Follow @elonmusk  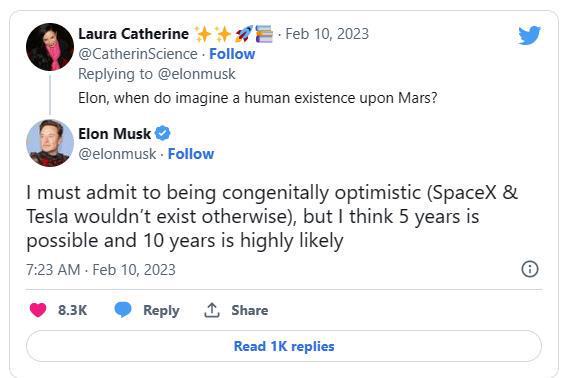[191, 154]
